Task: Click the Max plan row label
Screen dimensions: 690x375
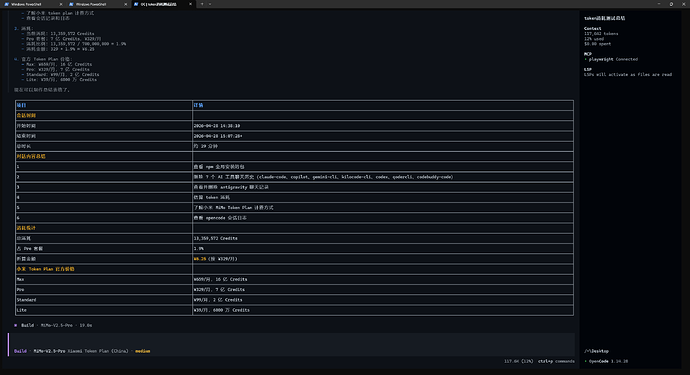Action: pyautogui.click(x=20, y=279)
